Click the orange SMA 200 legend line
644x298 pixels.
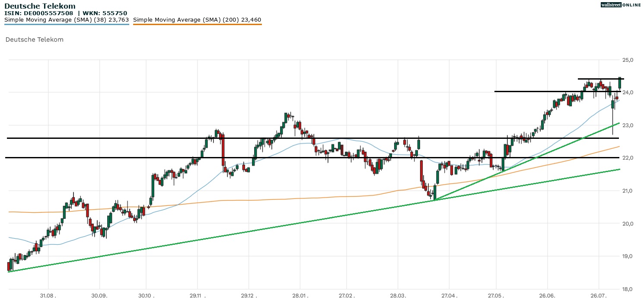tap(197, 24)
